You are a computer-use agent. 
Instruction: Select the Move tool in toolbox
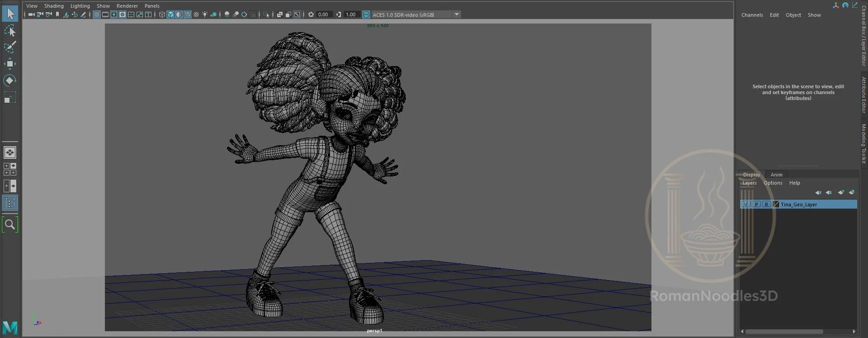10,64
